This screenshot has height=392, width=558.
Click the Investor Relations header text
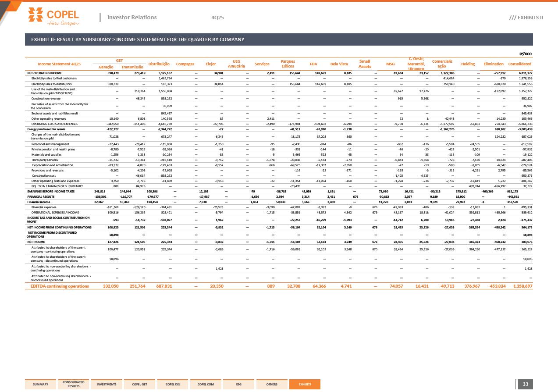[x=132, y=18]
